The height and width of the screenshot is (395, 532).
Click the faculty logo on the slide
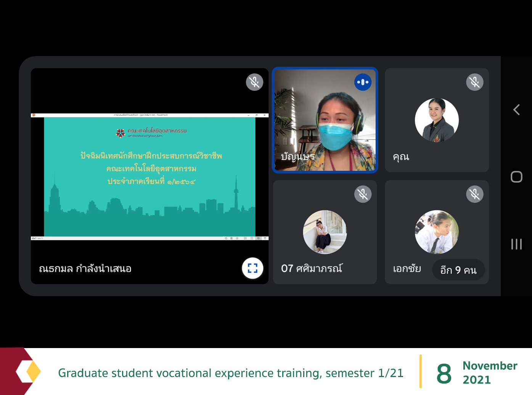(x=121, y=132)
